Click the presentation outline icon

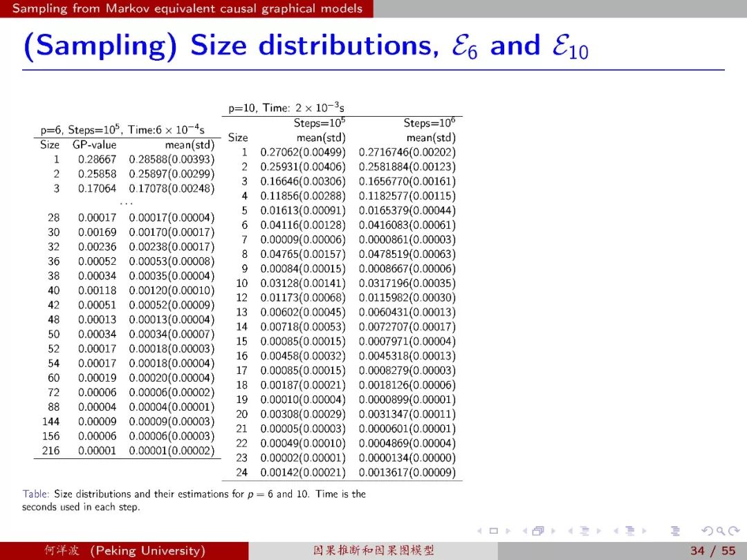[675, 530]
